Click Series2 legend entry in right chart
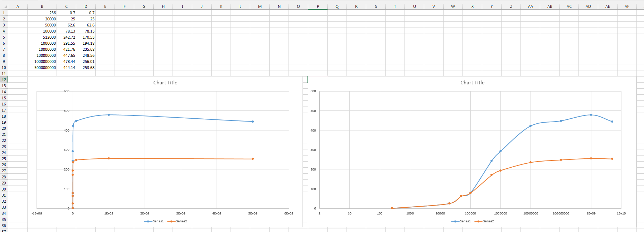 (484, 221)
